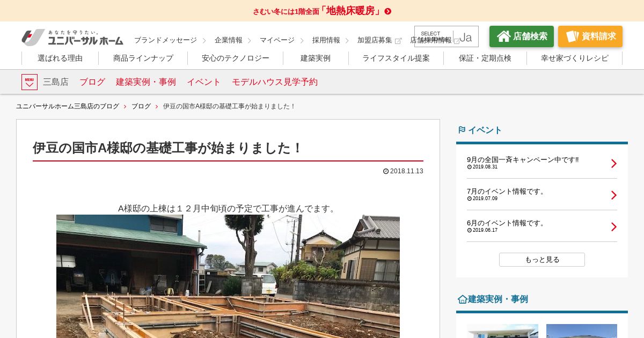This screenshot has width=644, height=338.
Task: Open 加盟店募集 link
Action: pos(375,40)
